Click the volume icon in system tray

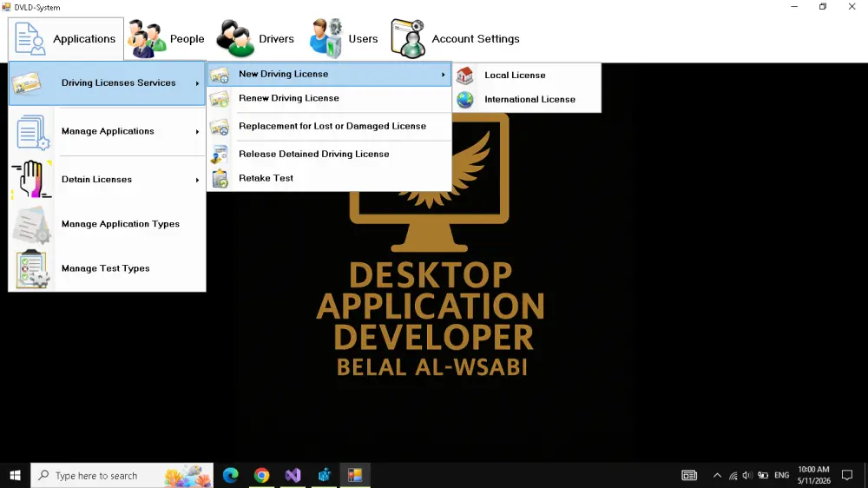click(x=747, y=475)
